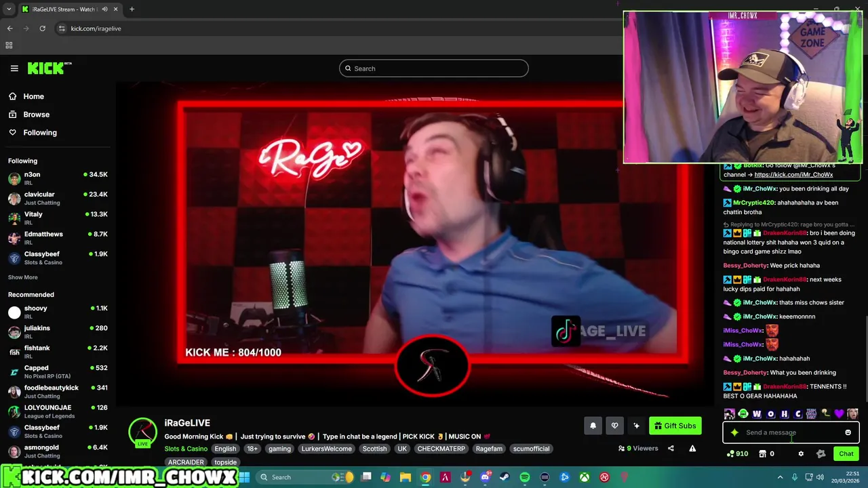Screen dimensions: 868x488
Task: Open followed channel n3on
Action: 58,178
